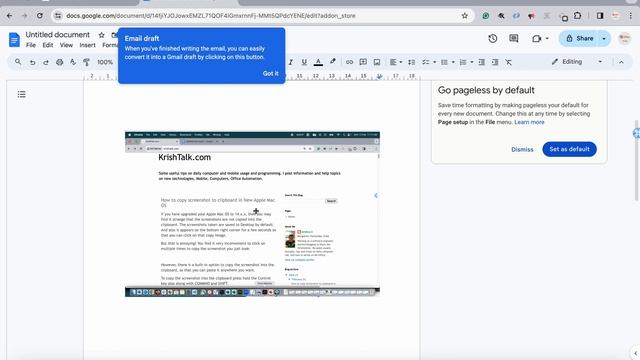The image size is (640, 360).
Task: Print the document
Action: click(x=60, y=62)
